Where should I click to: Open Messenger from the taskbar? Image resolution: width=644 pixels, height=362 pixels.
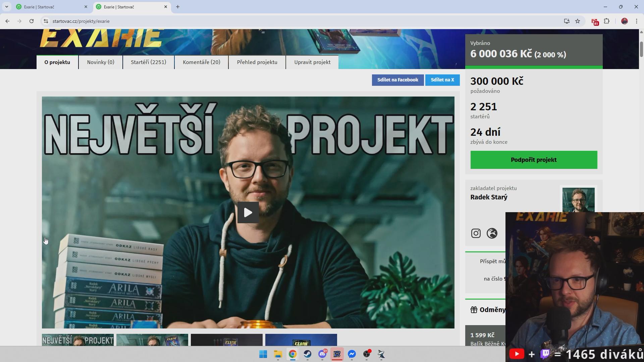pos(352,354)
